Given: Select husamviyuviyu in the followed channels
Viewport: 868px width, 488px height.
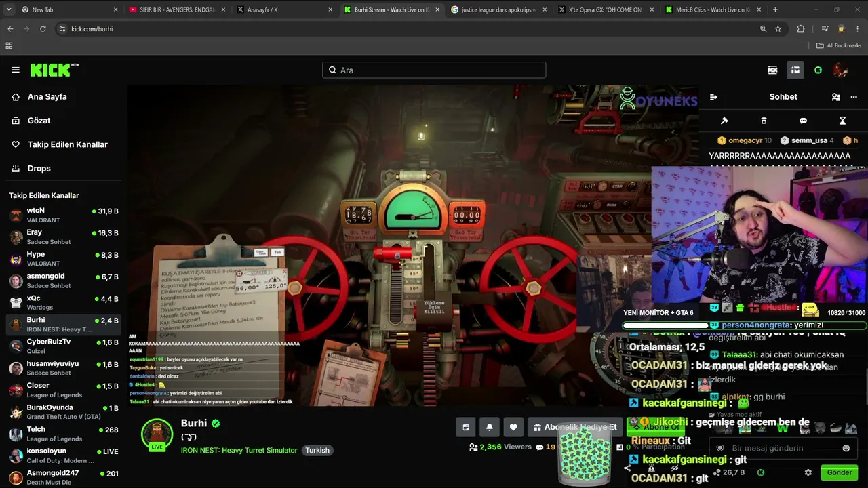Looking at the screenshot, I should point(64,368).
